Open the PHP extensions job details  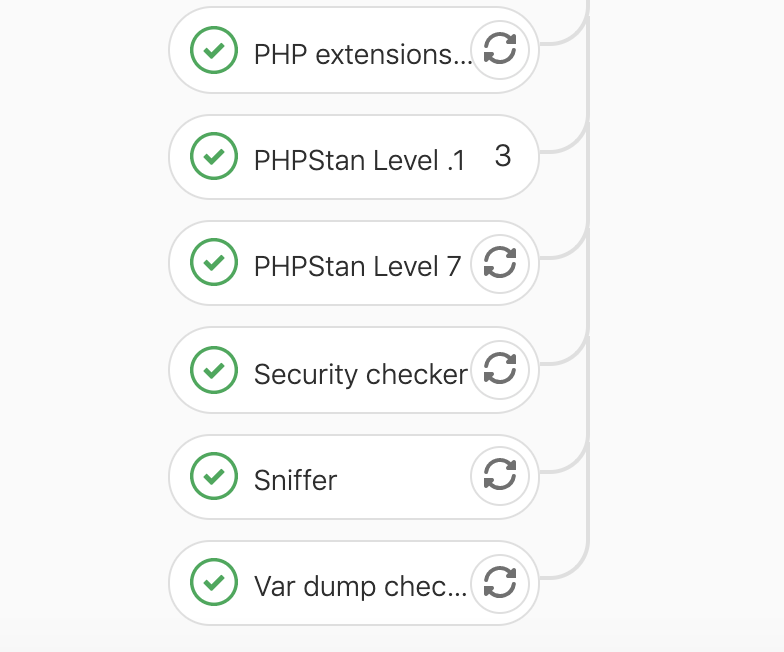click(x=363, y=54)
